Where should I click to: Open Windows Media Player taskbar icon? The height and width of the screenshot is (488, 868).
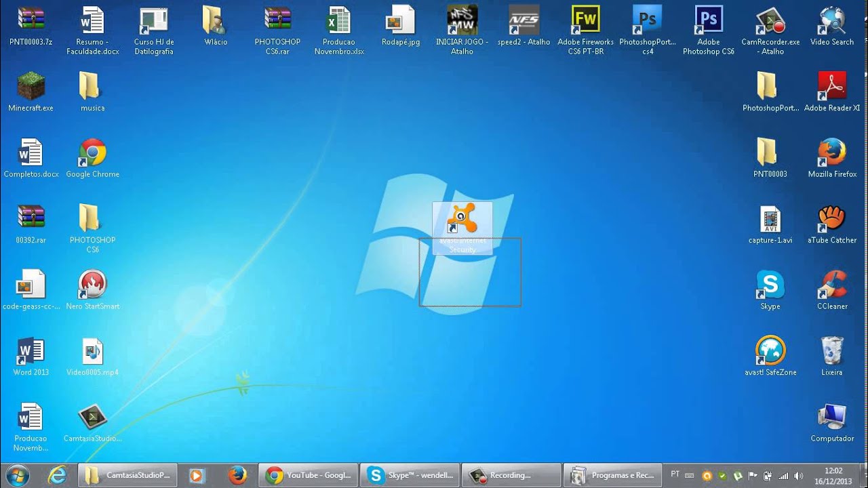pos(197,476)
